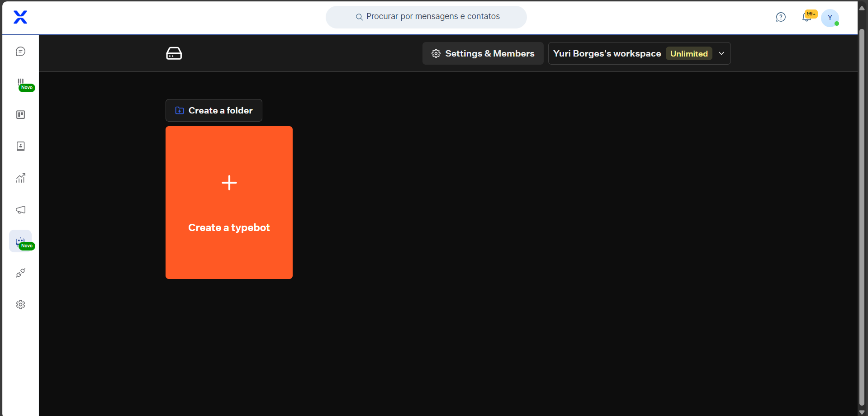Focus the Procurar por mensagens e contatos search field

(426, 17)
